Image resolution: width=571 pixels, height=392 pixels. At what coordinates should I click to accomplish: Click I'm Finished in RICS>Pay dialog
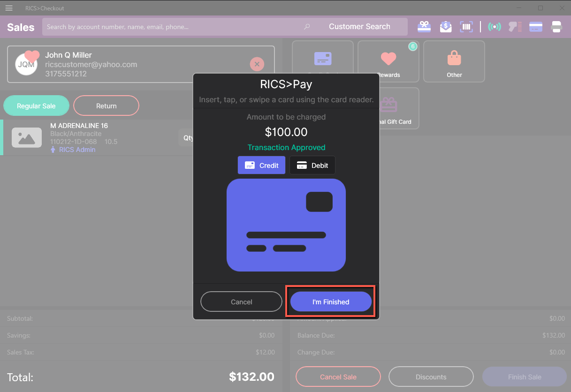(331, 302)
